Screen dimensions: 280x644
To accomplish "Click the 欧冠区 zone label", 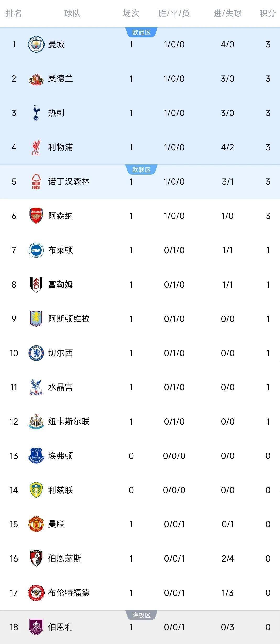I will (x=141, y=32).
